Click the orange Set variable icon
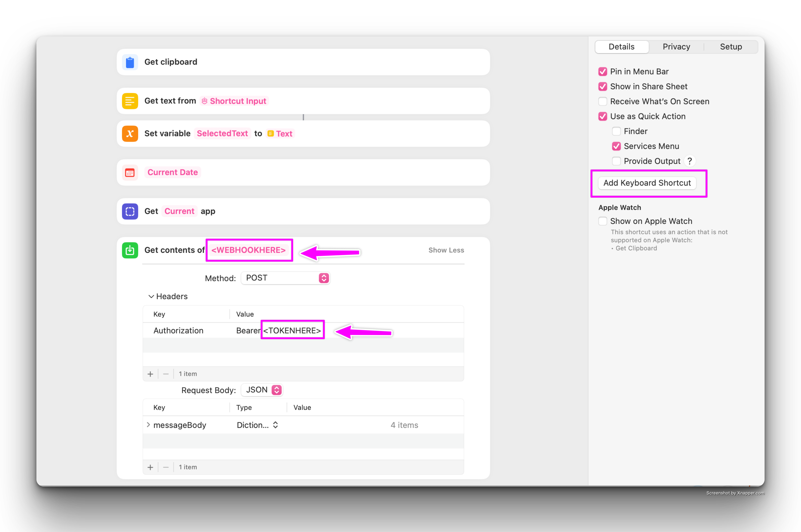This screenshot has height=532, width=801. pyautogui.click(x=130, y=134)
